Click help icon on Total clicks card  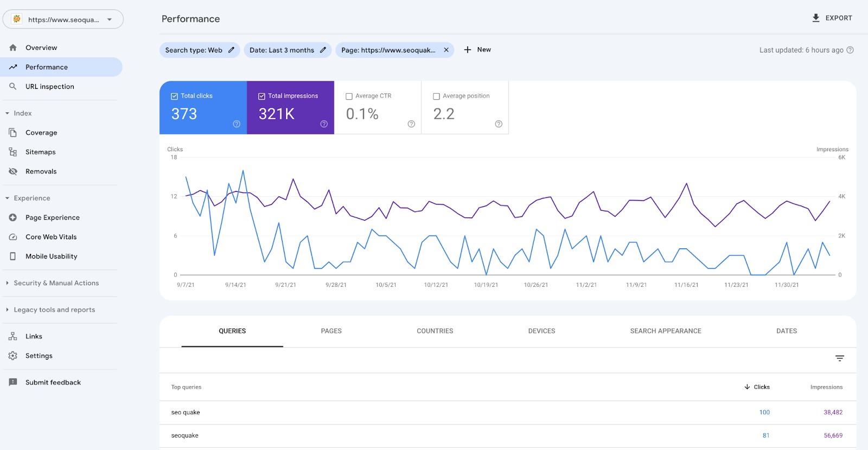pos(237,124)
